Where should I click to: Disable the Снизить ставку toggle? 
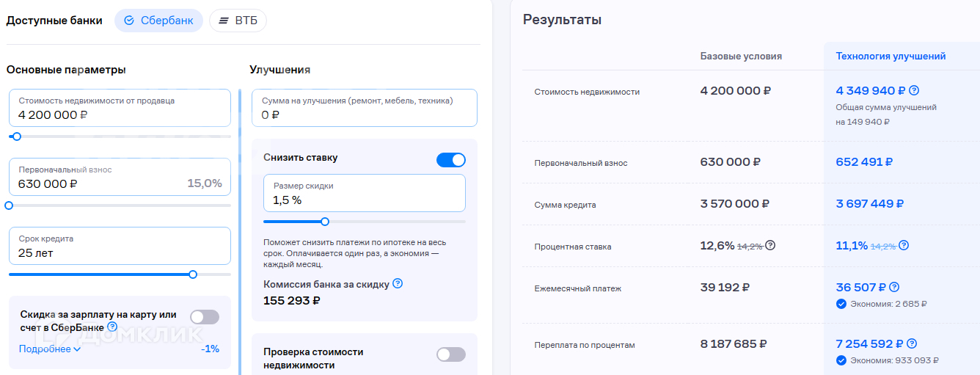tap(451, 160)
